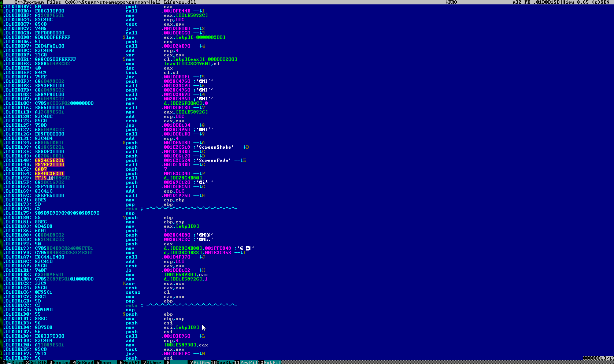
Task: Click the 9 FilArg function key
Action: tap(201, 362)
